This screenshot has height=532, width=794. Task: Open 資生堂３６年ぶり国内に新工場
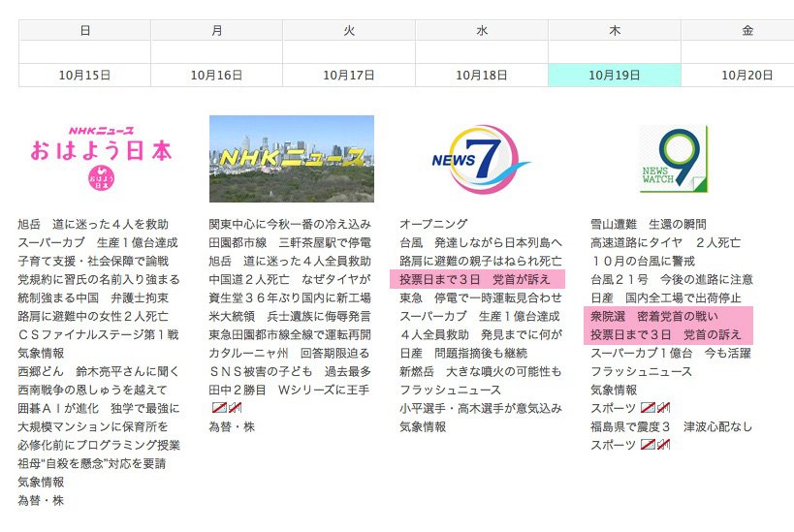[x=290, y=297]
